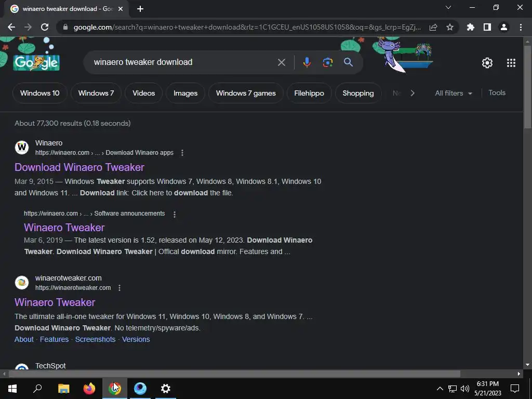Click the vertical scrollbar down arrow

point(527,365)
